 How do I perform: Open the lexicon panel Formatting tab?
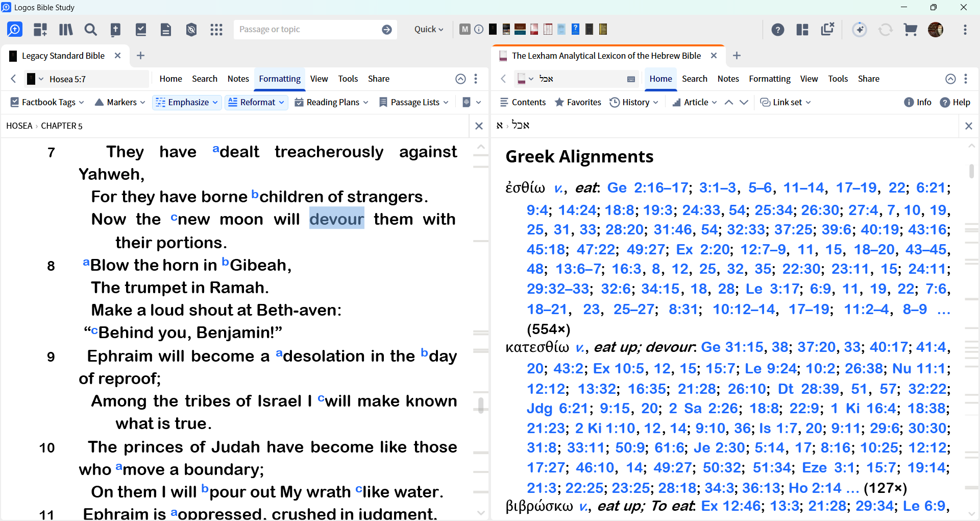pyautogui.click(x=770, y=79)
